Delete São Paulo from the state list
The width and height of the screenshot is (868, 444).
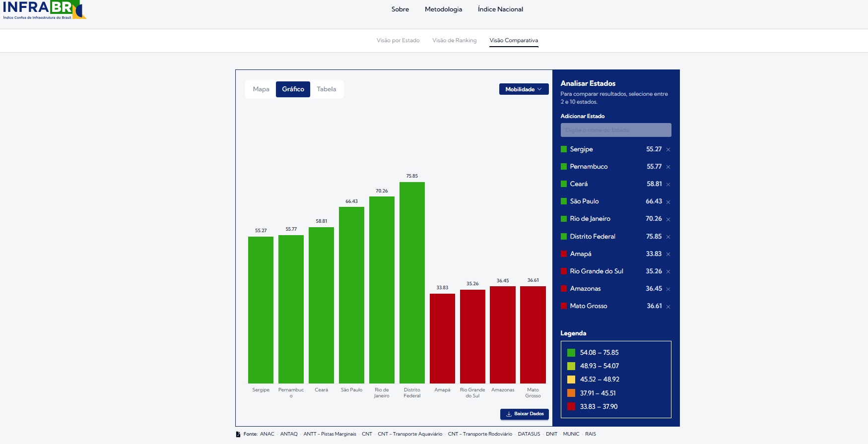pos(668,202)
